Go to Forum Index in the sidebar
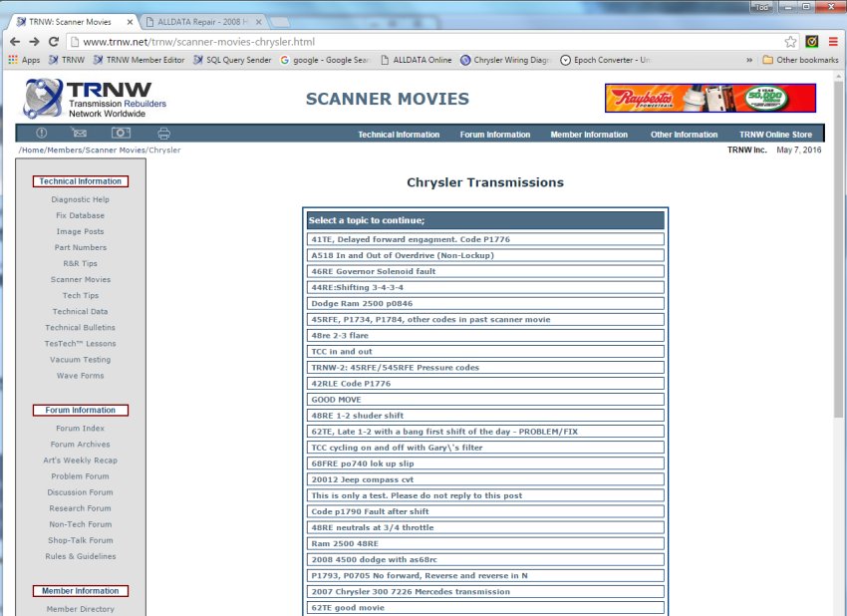 [x=80, y=429]
